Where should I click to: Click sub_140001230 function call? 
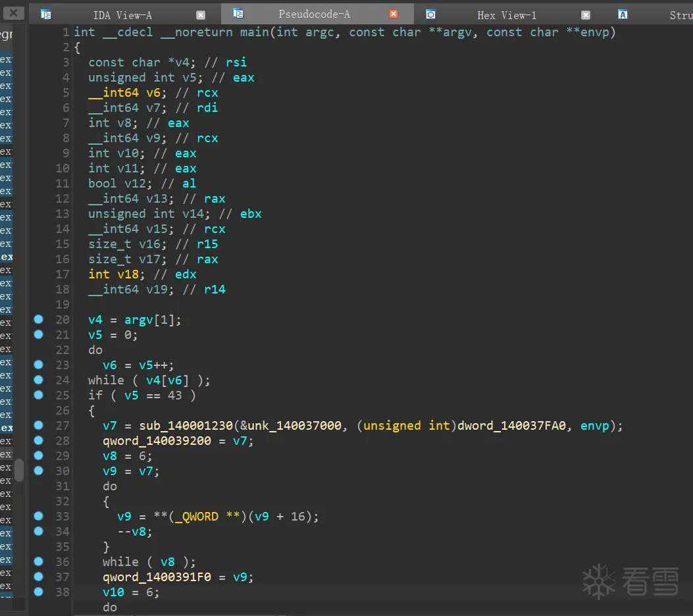[186, 426]
